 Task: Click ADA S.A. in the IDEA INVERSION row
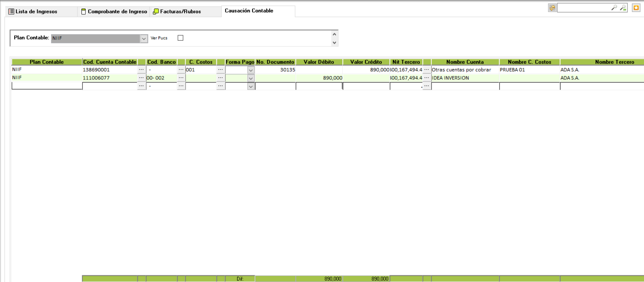pyautogui.click(x=570, y=78)
